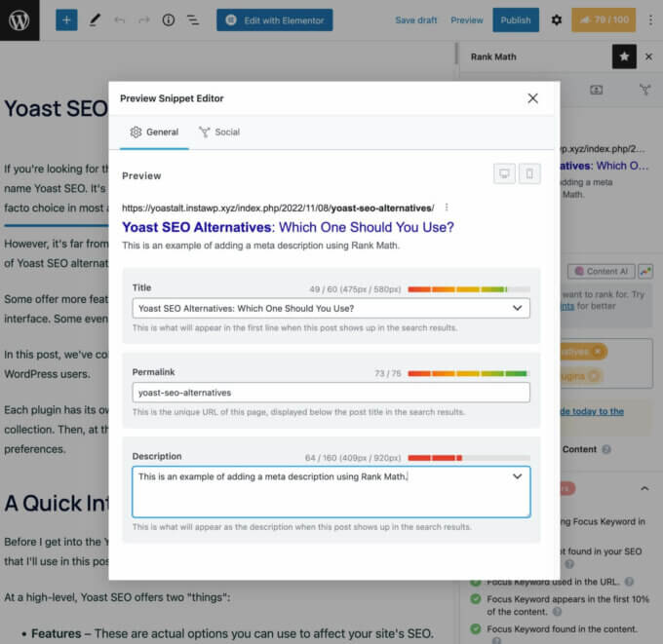Click the 64 / 160 description character count
Screen dimensions: 663x644
pyautogui.click(x=353, y=458)
